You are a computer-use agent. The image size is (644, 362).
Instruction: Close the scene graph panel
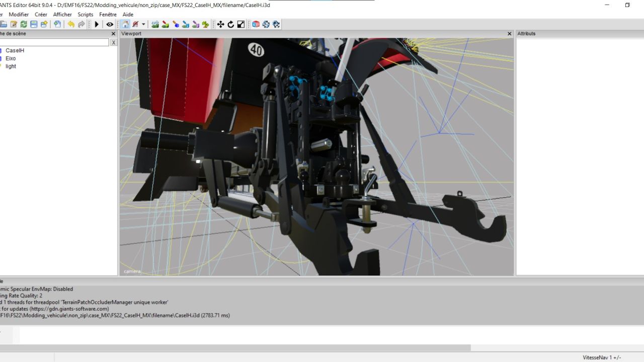click(x=113, y=34)
